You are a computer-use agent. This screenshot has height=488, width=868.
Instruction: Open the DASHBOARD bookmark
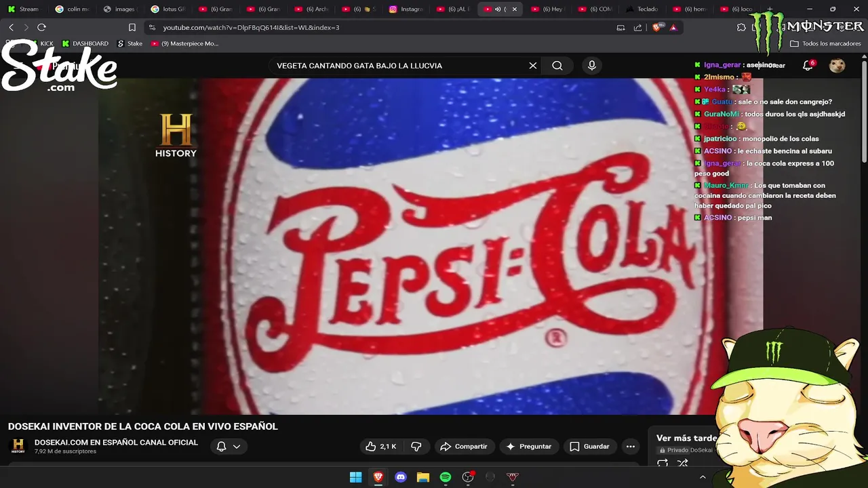click(85, 43)
